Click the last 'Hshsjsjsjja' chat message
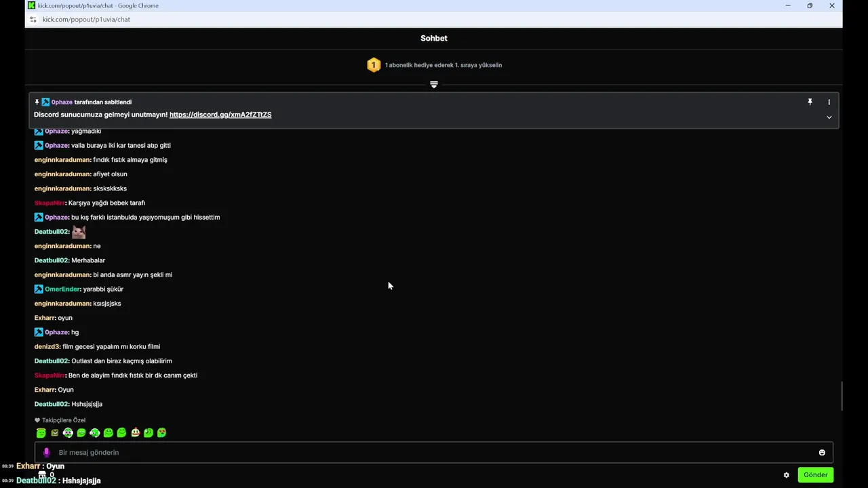The width and height of the screenshot is (868, 488). pos(87,405)
